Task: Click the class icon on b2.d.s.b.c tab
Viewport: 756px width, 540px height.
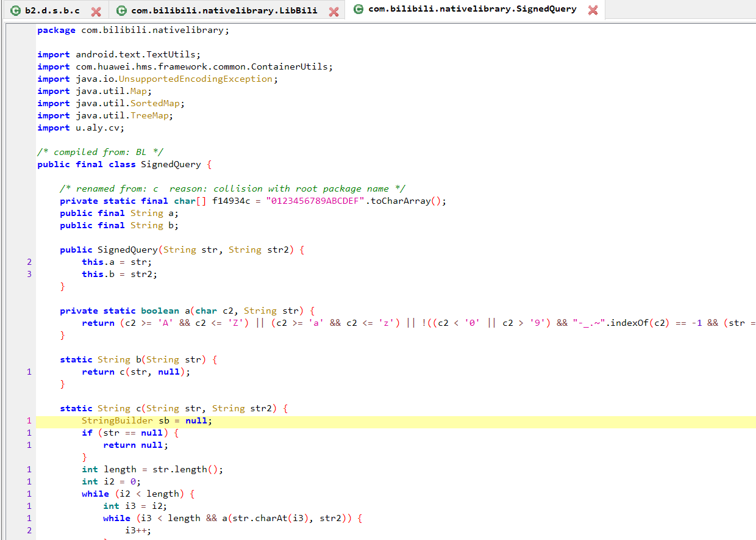Action: pyautogui.click(x=16, y=11)
